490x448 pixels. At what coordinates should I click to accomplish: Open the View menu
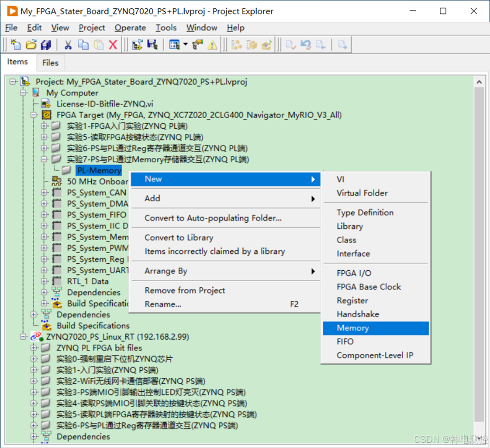[x=60, y=28]
